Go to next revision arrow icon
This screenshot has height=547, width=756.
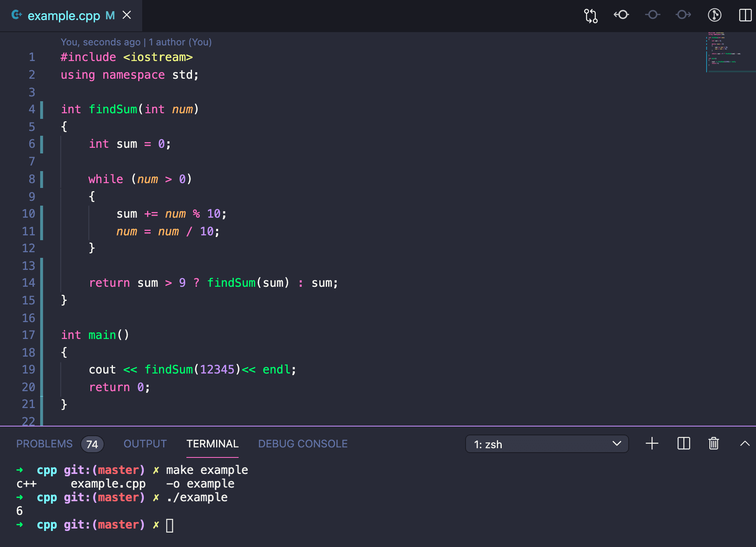[683, 15]
